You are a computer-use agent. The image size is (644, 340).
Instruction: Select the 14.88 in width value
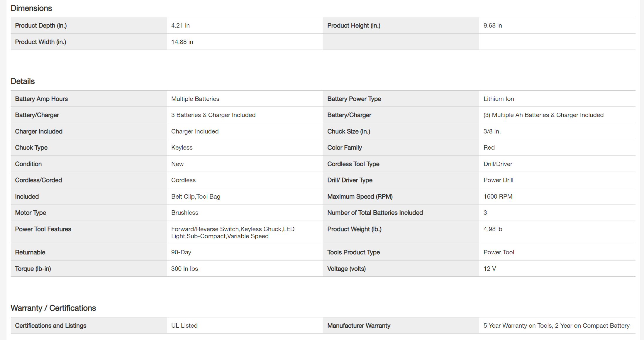(182, 42)
